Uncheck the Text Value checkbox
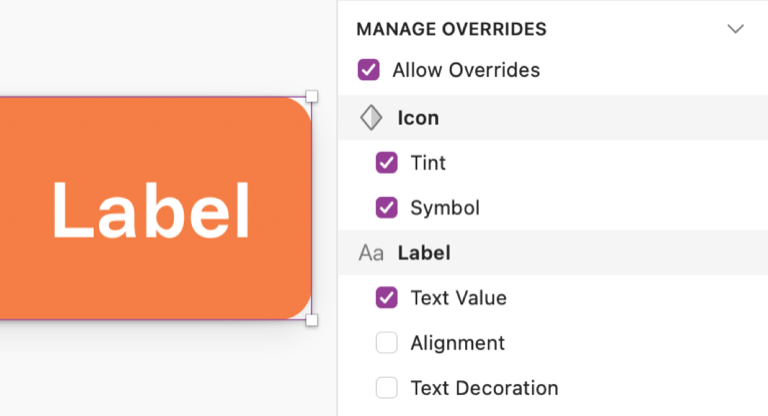Screen dimensions: 768x416 tap(387, 298)
